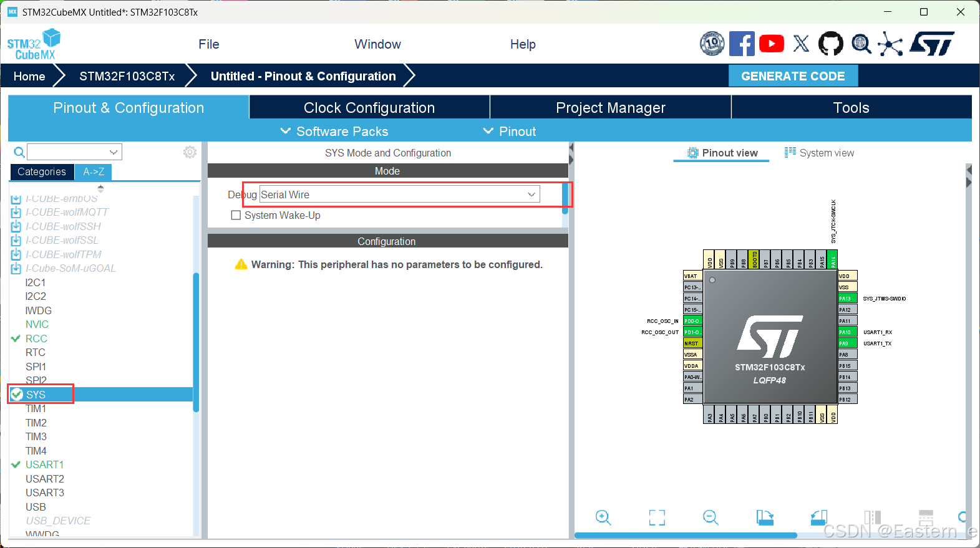Click the download icon beside I-CUBE-wolfMQTT

point(16,213)
